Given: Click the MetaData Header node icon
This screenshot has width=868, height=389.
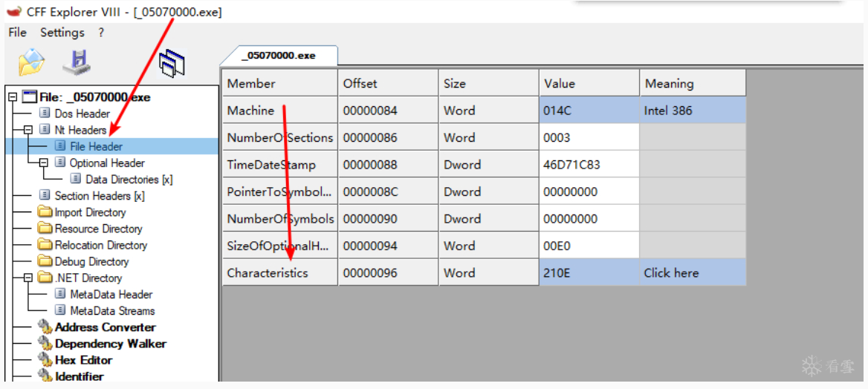Looking at the screenshot, I should [60, 295].
